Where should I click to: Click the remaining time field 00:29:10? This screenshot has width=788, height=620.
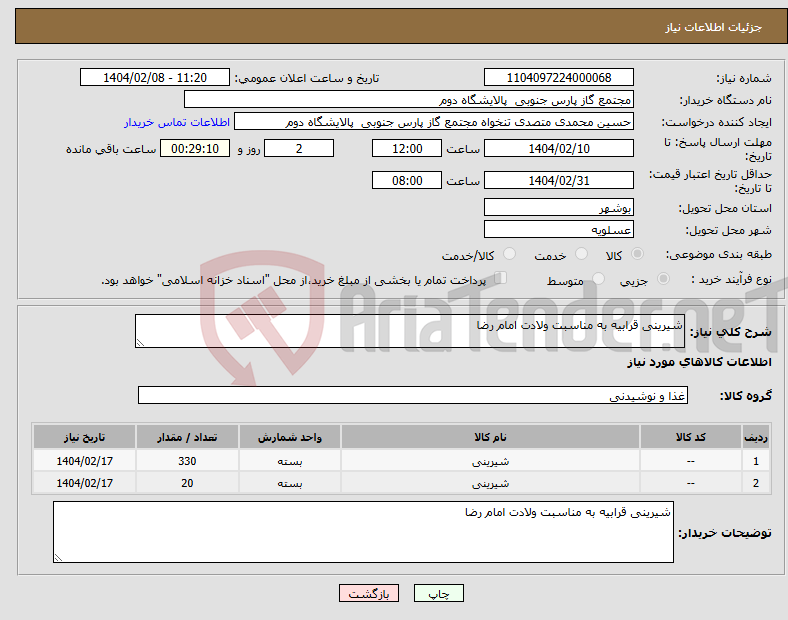click(195, 148)
